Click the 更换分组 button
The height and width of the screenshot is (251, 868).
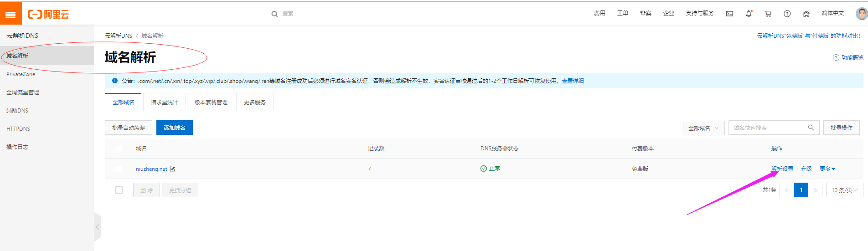(180, 190)
